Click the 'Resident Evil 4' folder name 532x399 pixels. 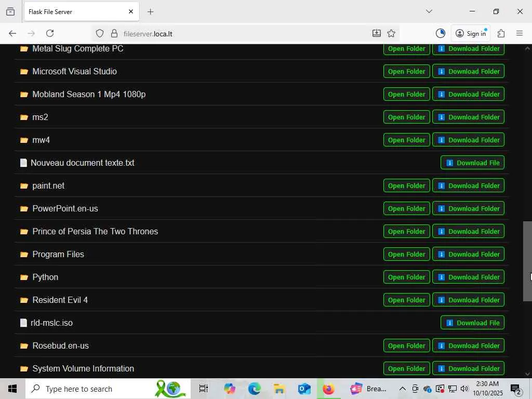(60, 300)
